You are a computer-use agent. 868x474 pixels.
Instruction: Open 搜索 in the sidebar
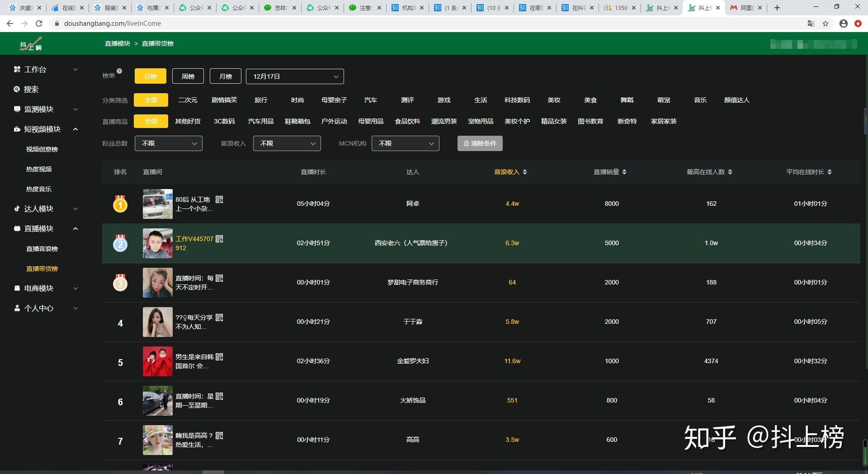(31, 89)
